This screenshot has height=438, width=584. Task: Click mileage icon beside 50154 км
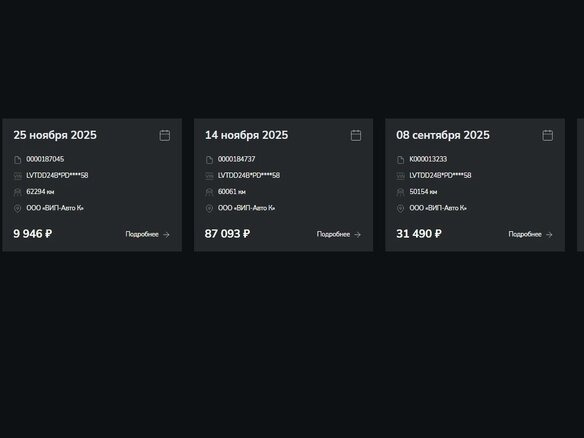(x=401, y=192)
